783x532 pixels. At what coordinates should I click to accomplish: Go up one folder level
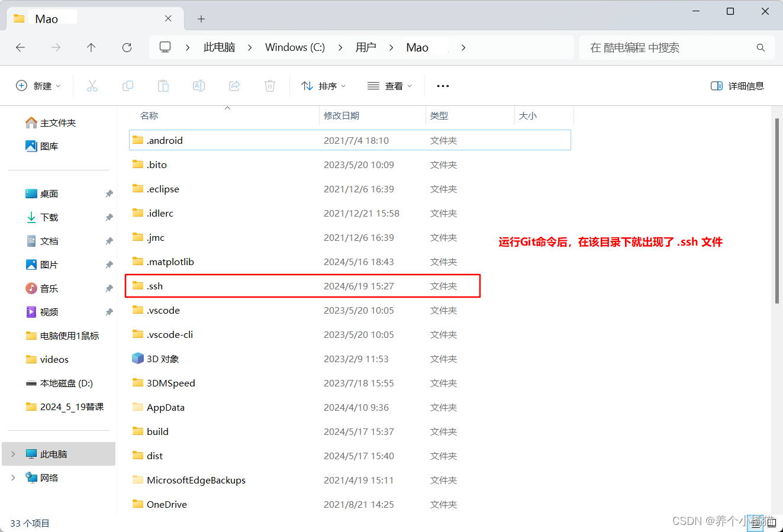91,47
